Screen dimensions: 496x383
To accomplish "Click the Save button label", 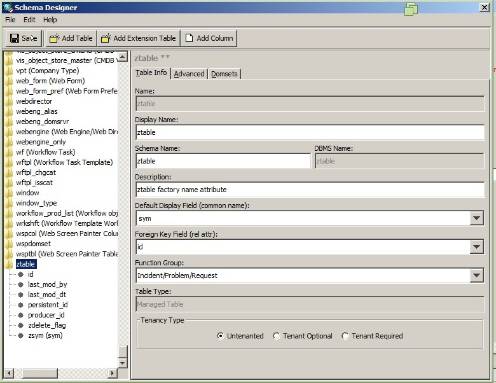I will [29, 38].
